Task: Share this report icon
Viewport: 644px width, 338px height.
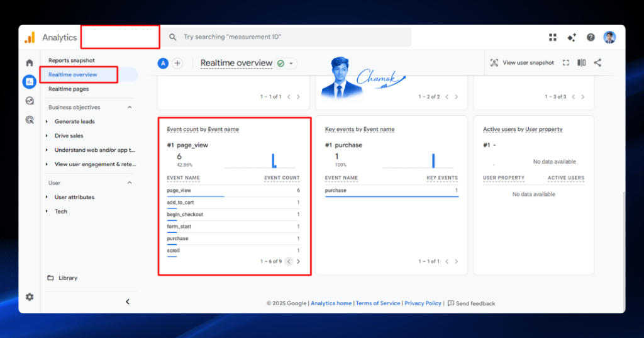Action: tap(597, 62)
